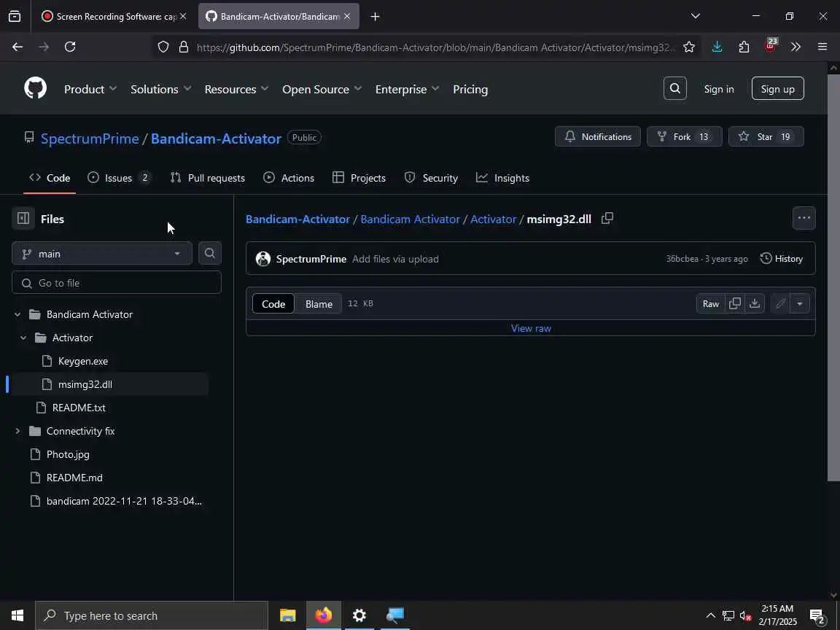Screen dimensions: 840x630
Task: Fork the repository
Action: pos(685,136)
